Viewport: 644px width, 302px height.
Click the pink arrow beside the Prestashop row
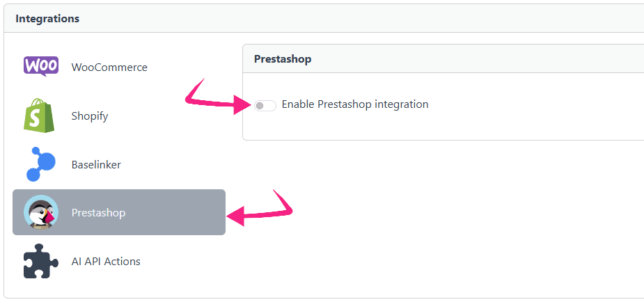[262, 211]
